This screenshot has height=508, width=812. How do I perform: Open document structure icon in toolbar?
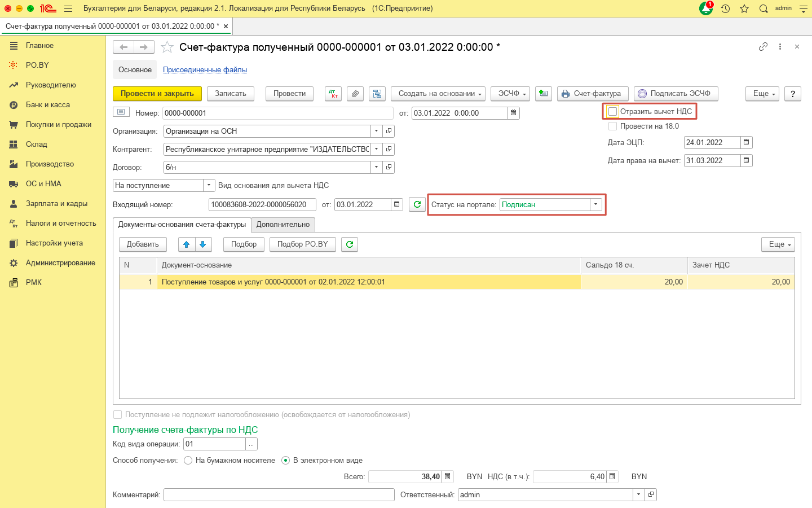(377, 94)
